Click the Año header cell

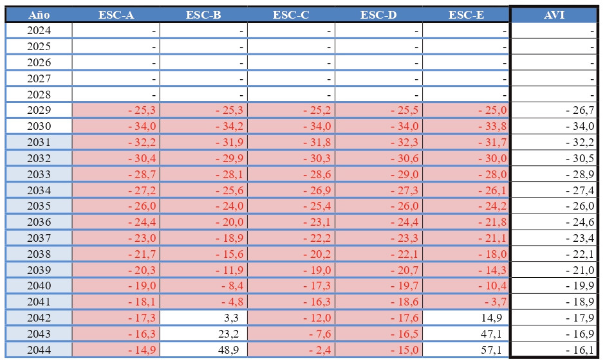coord(39,15)
